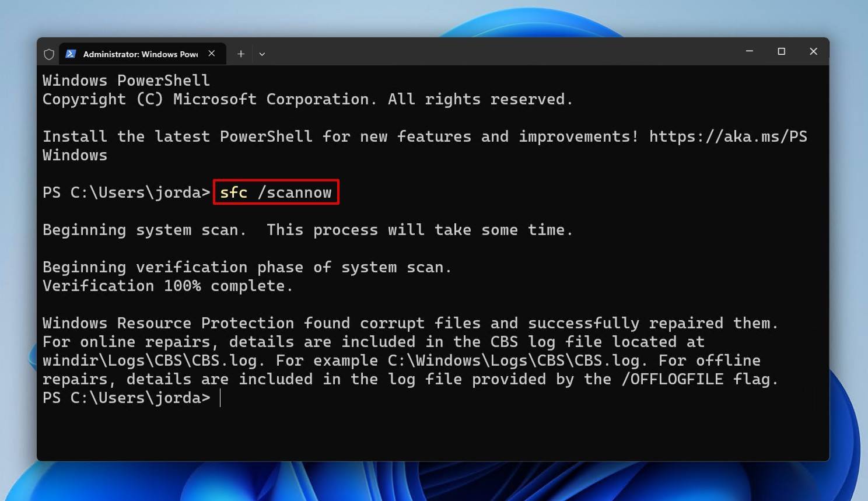Minimize the terminal window
The width and height of the screenshot is (868, 501).
click(x=750, y=51)
